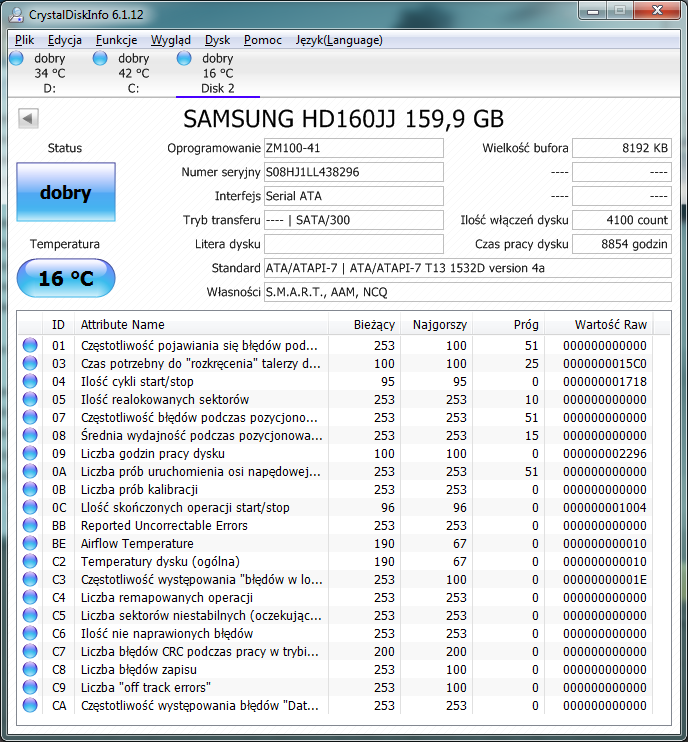Click the status orb in row BE
Image resolution: width=688 pixels, height=742 pixels.
coord(30,543)
